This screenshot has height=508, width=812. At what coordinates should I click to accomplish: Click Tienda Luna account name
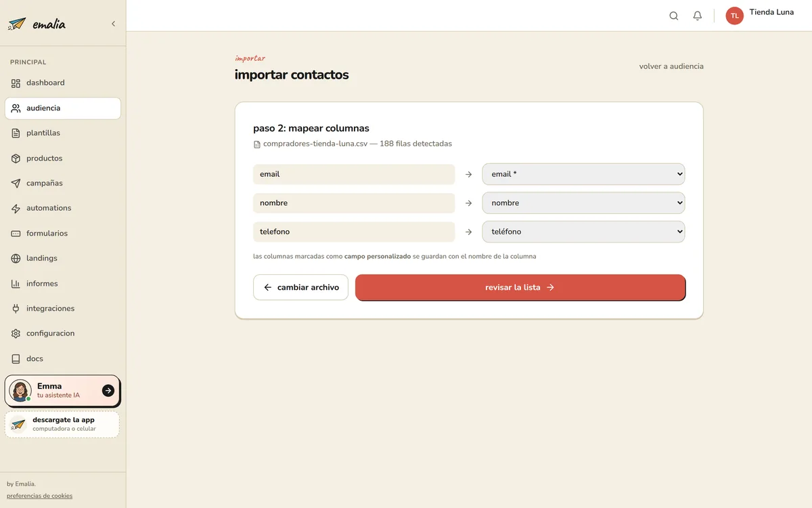coord(771,12)
